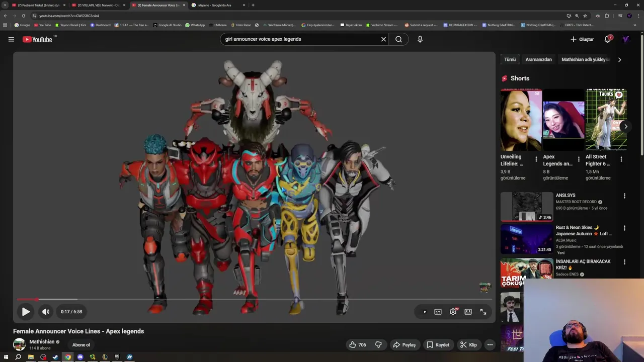Open the ANSI.SYS video thumbnail

527,207
